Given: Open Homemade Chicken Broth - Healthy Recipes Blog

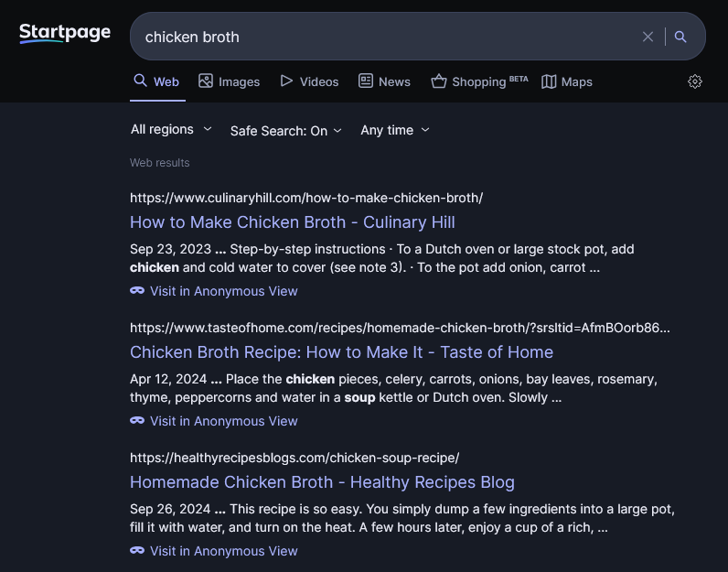Looking at the screenshot, I should [x=322, y=482].
